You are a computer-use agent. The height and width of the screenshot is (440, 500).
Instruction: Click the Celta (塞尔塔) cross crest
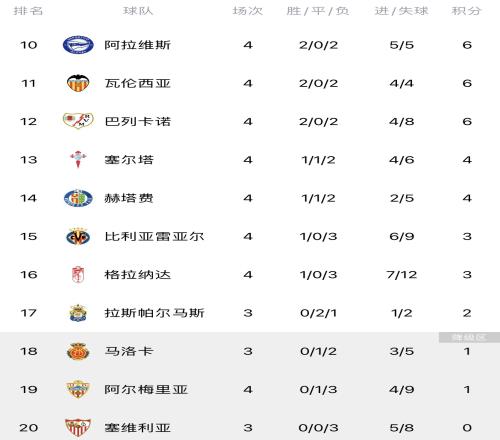pos(78,159)
